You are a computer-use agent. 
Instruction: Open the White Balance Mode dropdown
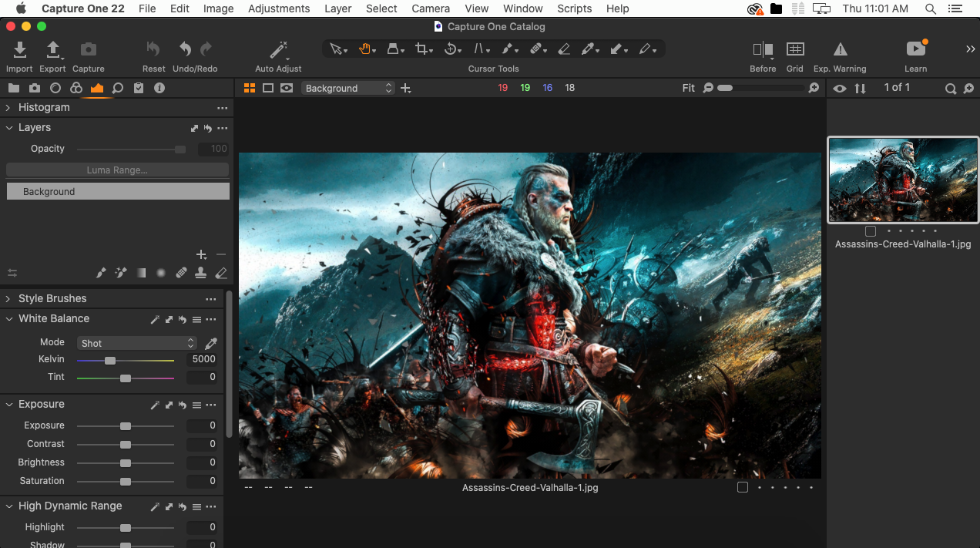[x=137, y=343]
